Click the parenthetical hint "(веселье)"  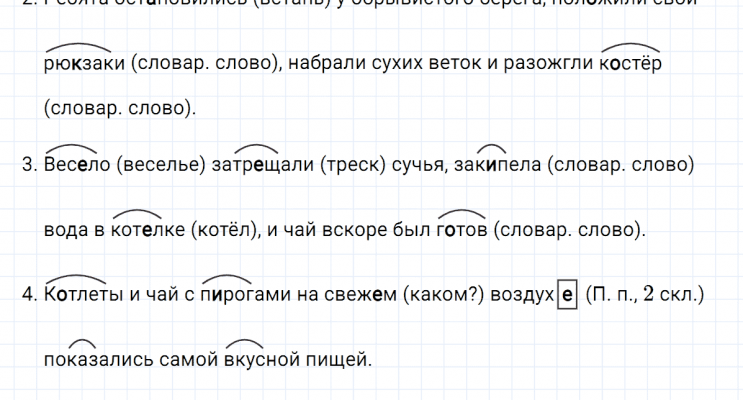coord(161,165)
